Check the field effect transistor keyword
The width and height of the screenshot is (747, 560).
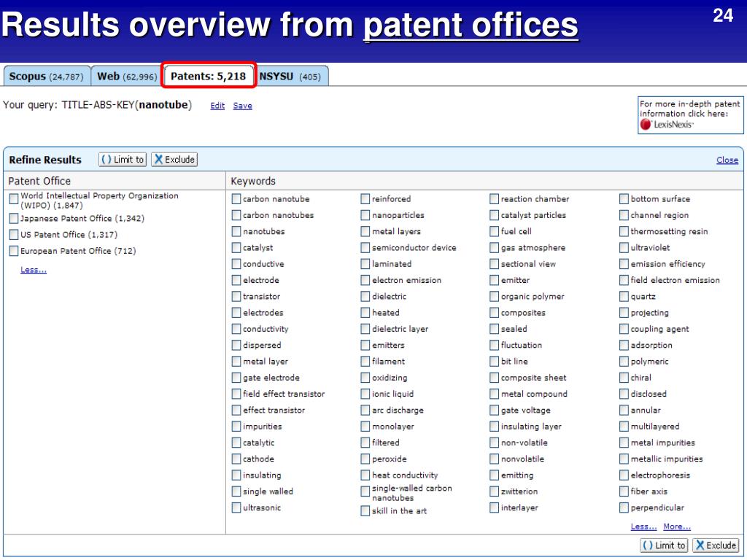pyautogui.click(x=236, y=394)
